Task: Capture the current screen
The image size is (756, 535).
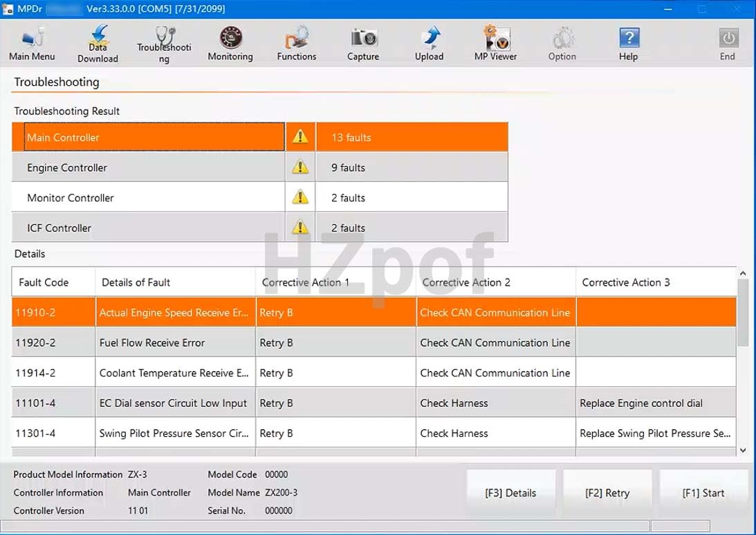Action: [362, 43]
